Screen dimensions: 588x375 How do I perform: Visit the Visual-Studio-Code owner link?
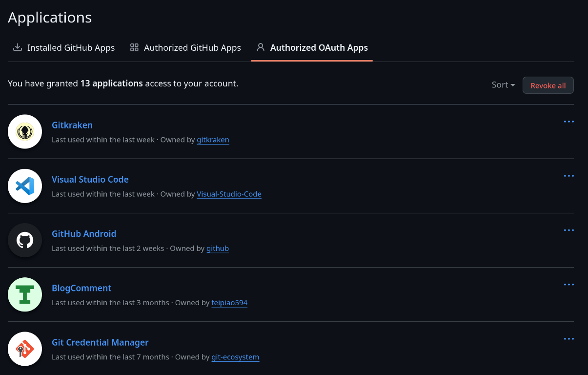click(x=229, y=194)
